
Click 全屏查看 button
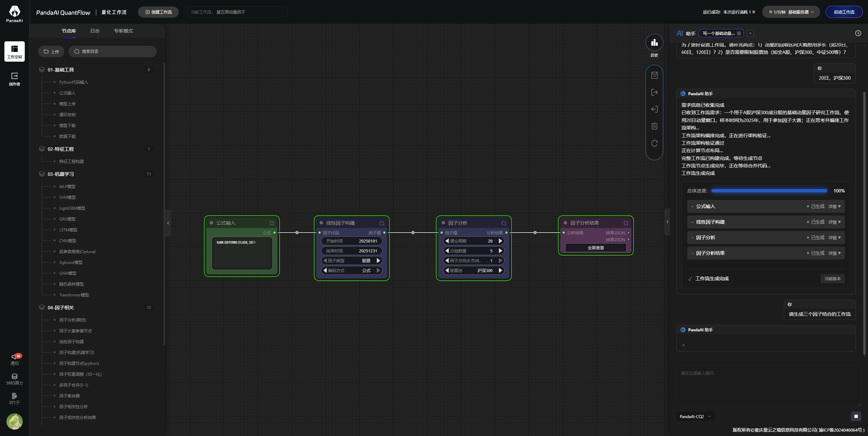tap(596, 248)
